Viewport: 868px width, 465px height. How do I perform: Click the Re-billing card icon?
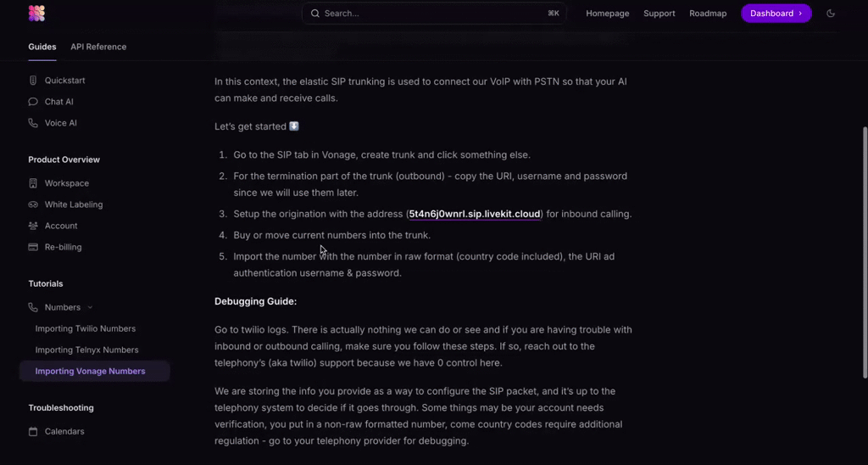33,247
